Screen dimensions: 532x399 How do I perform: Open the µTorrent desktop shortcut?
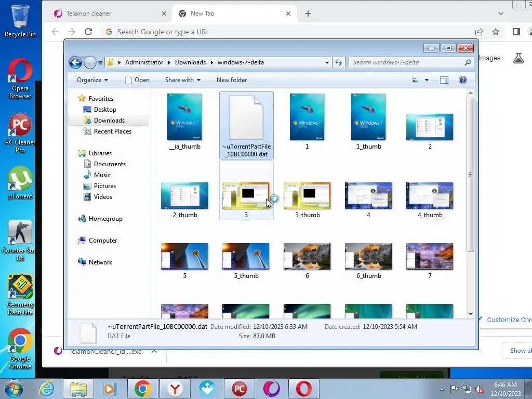coord(20,183)
